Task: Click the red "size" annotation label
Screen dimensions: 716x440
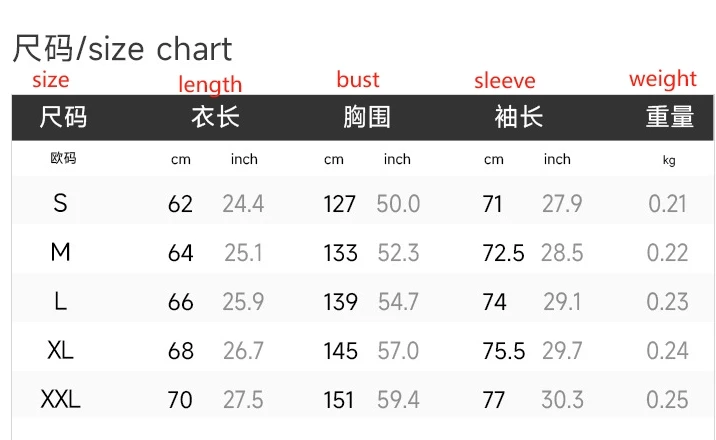Action: 51,80
